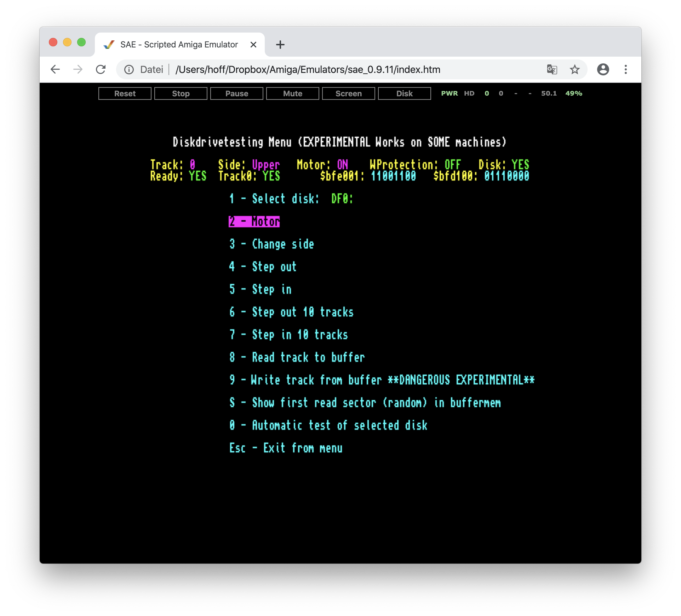The height and width of the screenshot is (616, 681).
Task: Select entry 7 - Step in 10 tracks
Action: pos(288,335)
